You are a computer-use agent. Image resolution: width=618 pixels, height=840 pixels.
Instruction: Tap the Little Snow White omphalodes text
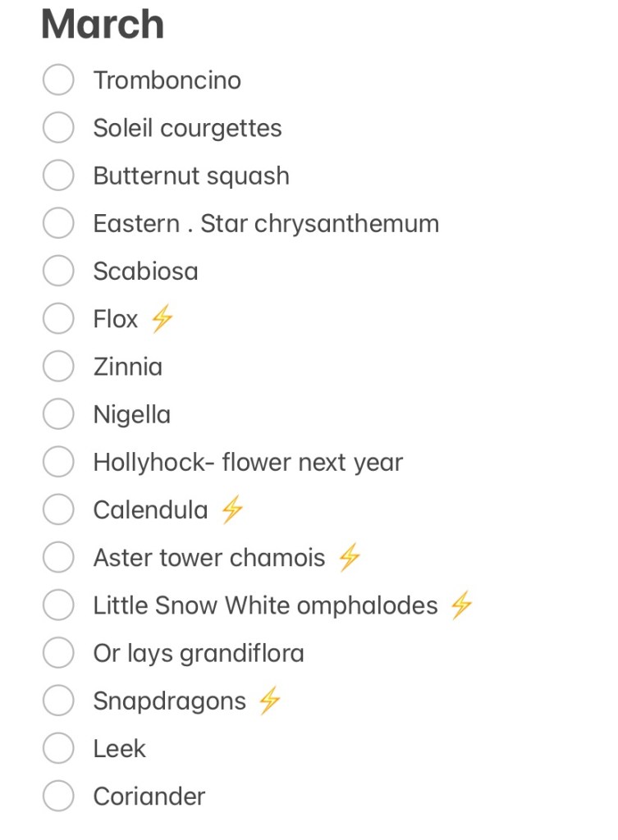(265, 606)
